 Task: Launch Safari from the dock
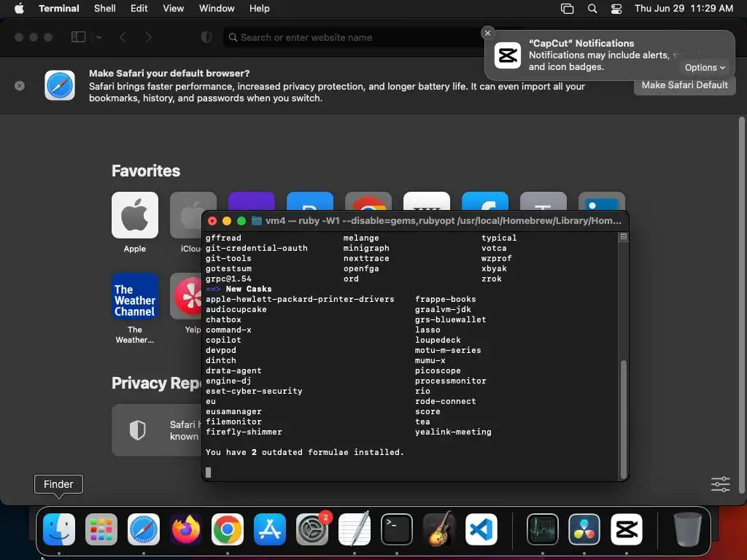(x=144, y=529)
